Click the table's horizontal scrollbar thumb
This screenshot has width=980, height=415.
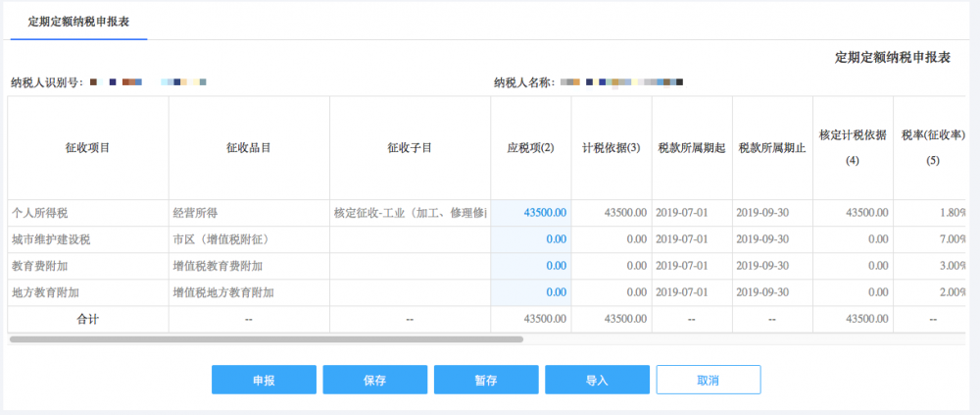click(x=267, y=339)
